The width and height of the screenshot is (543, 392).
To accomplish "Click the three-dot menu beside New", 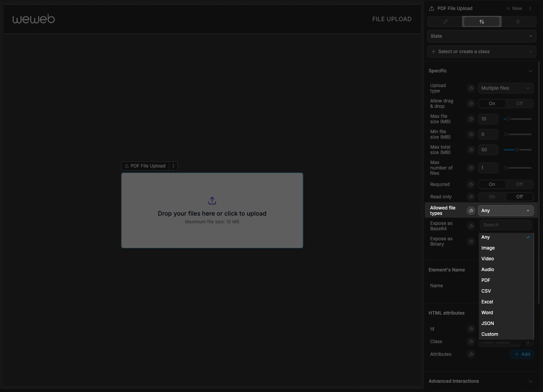I will [530, 8].
